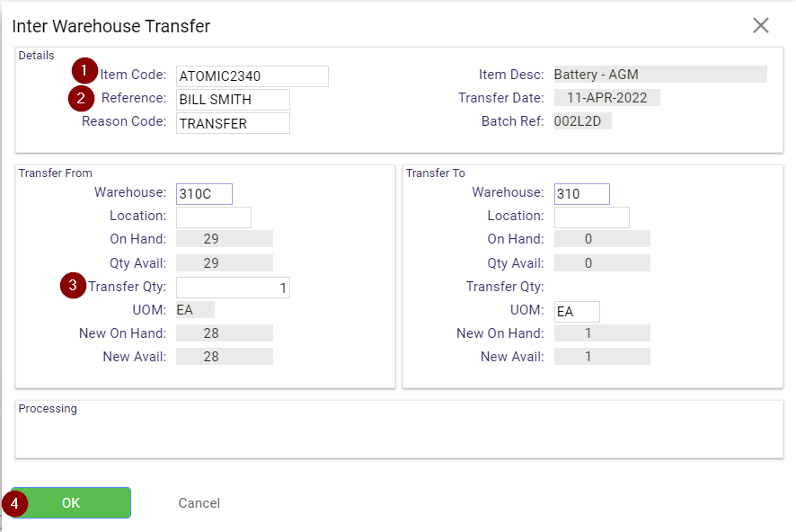
Task: Select the Reason Code field TRANSFER
Action: 233,123
